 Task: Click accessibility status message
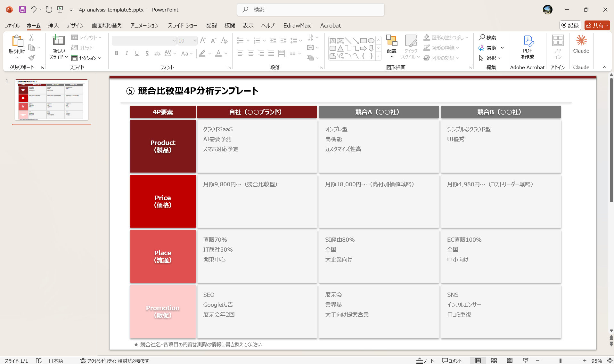[x=114, y=361]
